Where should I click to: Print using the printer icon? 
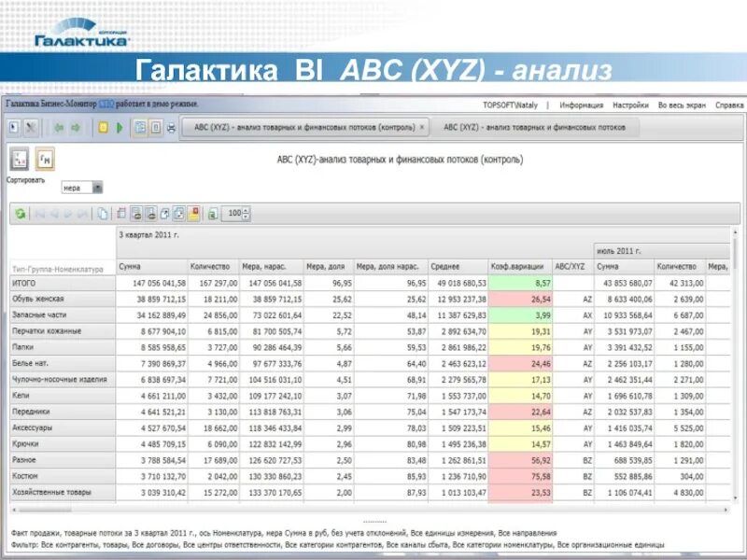click(171, 128)
